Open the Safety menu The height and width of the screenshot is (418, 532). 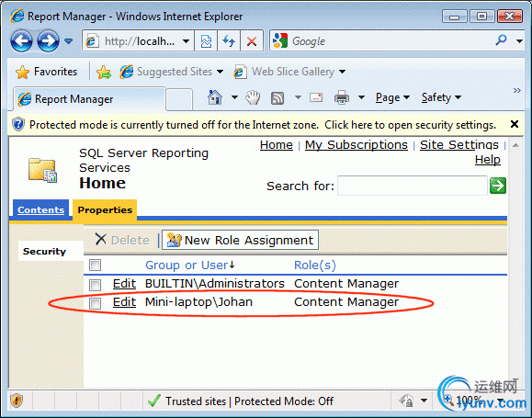pyautogui.click(x=441, y=97)
